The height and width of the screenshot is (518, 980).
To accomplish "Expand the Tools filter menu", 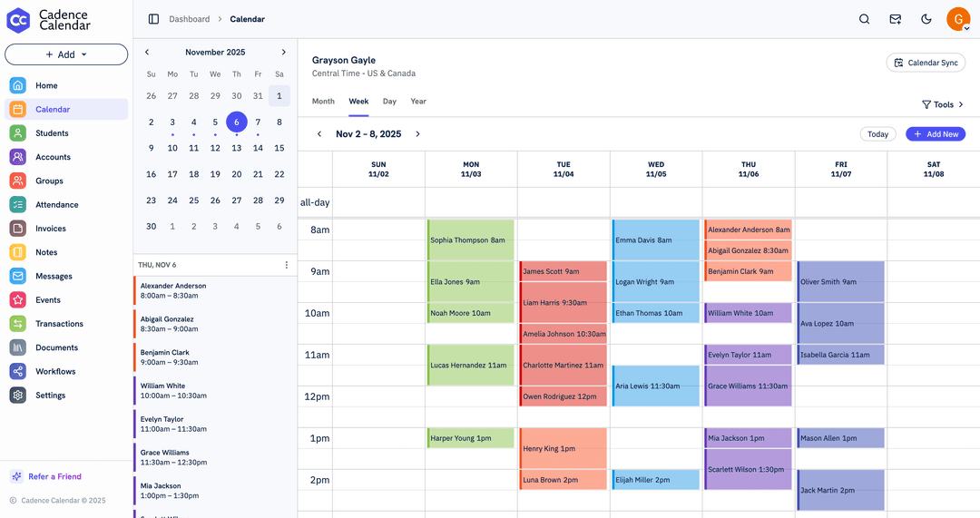I will (943, 104).
